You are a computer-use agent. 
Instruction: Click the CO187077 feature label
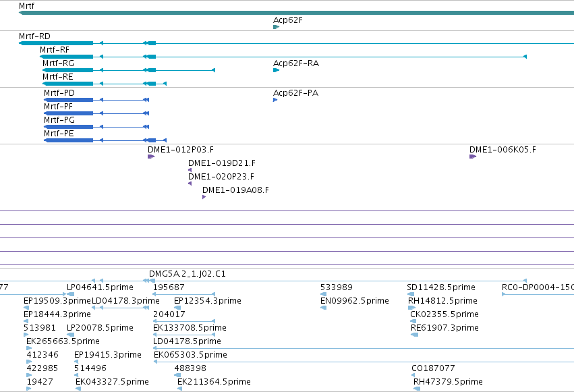(433, 368)
